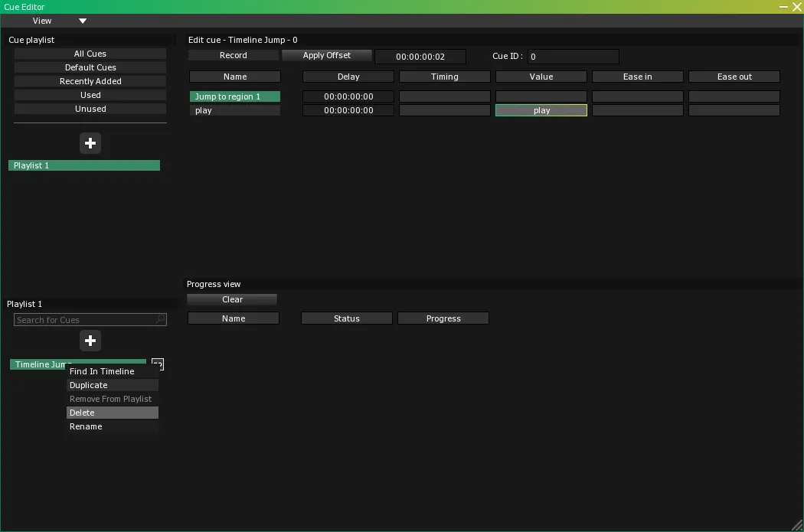Filter by Unused cues
The width and height of the screenshot is (804, 532).
coord(90,109)
